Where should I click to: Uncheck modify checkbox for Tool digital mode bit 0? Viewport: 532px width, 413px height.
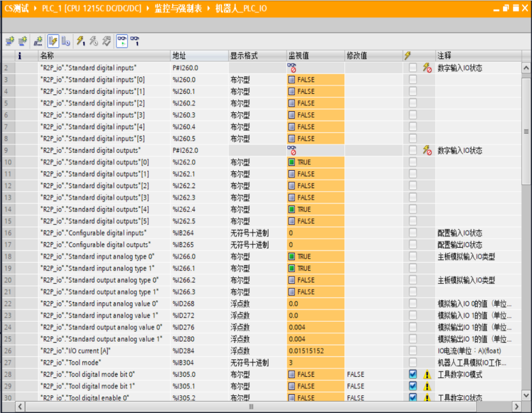pyautogui.click(x=413, y=375)
